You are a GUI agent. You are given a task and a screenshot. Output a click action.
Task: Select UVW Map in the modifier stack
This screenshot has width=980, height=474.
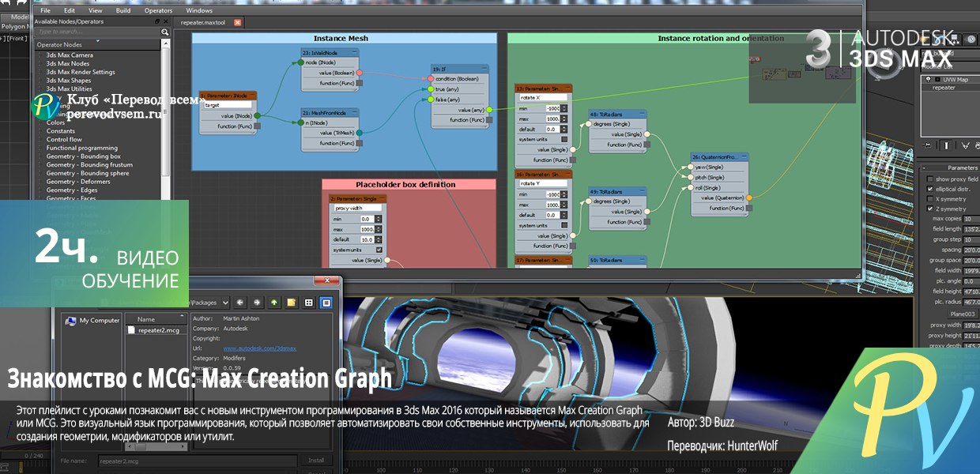click(x=954, y=80)
